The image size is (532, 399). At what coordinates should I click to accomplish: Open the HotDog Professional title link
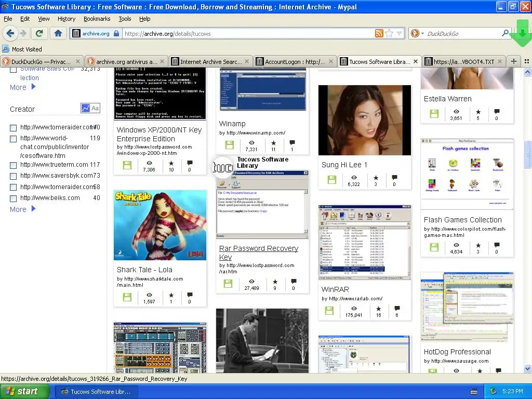pos(457,352)
